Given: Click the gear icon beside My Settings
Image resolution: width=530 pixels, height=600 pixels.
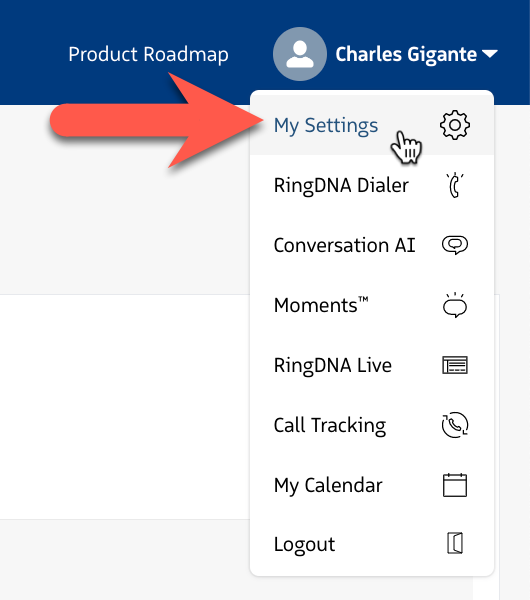Looking at the screenshot, I should pos(455,125).
